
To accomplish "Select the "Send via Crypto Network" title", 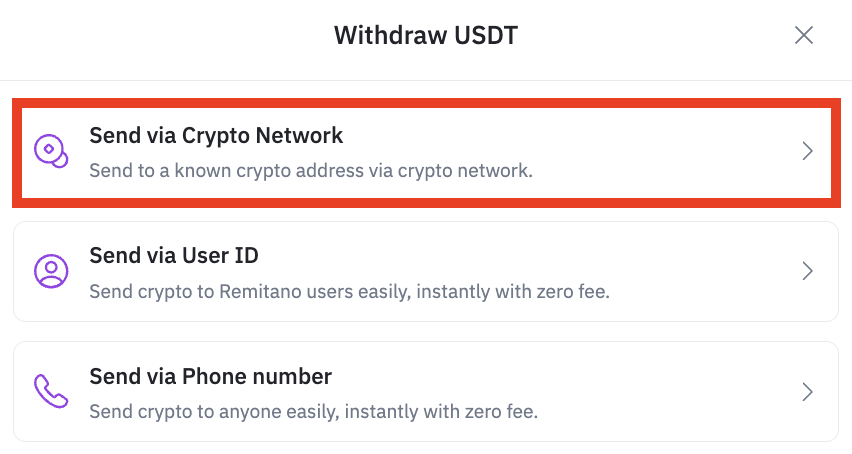I will pos(216,135).
